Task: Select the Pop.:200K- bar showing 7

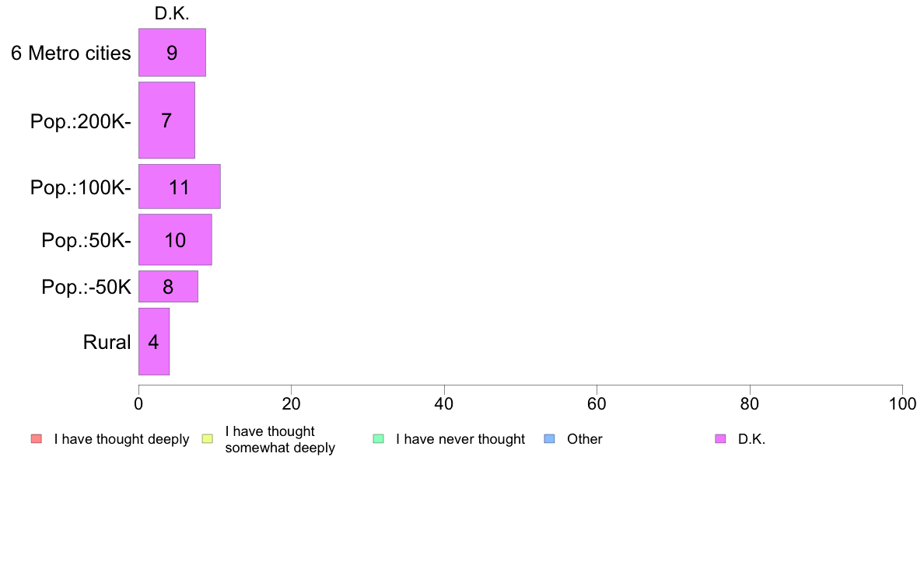Action: tap(166, 120)
